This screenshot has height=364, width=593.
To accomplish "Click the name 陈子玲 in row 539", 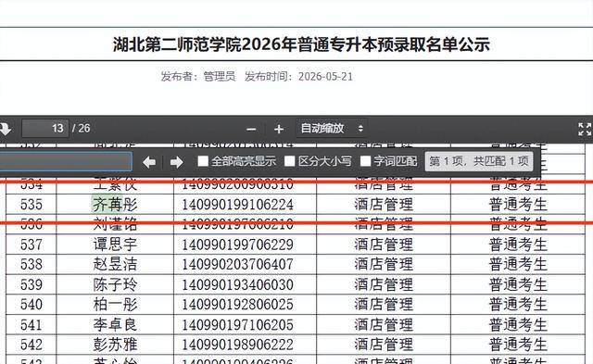I will tap(115, 284).
